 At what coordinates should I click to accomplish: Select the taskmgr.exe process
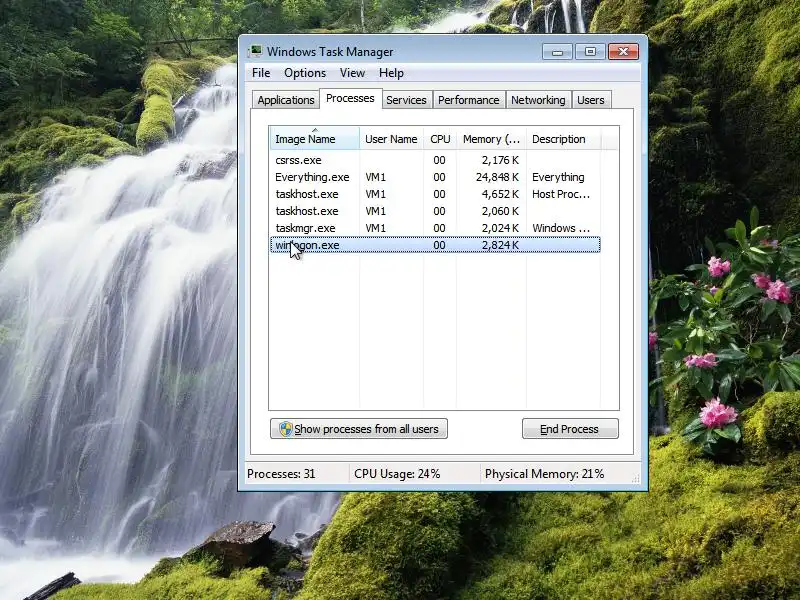coord(435,228)
